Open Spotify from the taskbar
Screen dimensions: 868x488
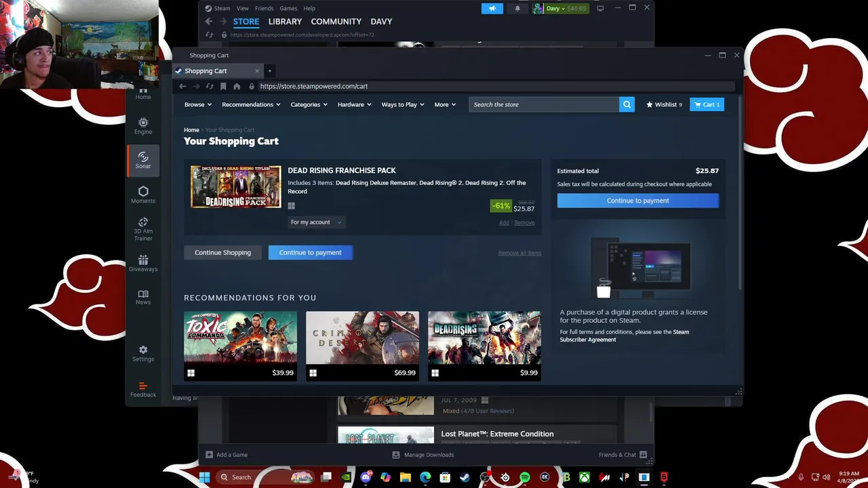[525, 477]
